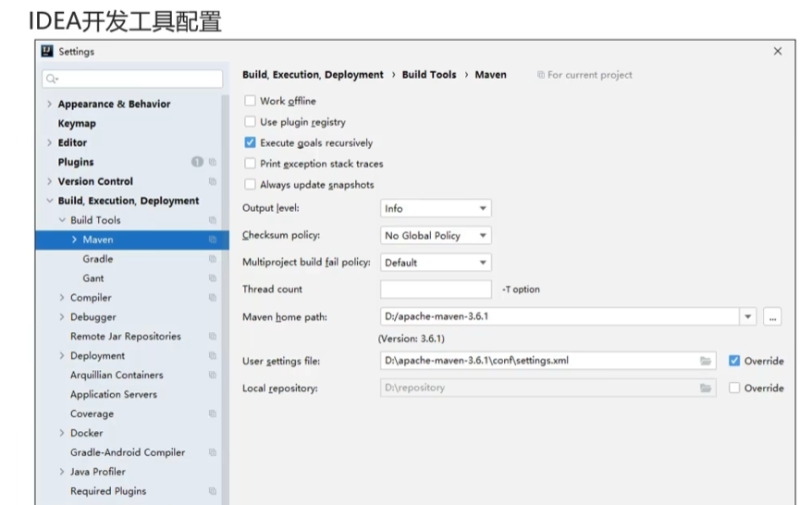The width and height of the screenshot is (812, 505).
Task: Click the project-level icon beside Coverage
Action: 213,413
